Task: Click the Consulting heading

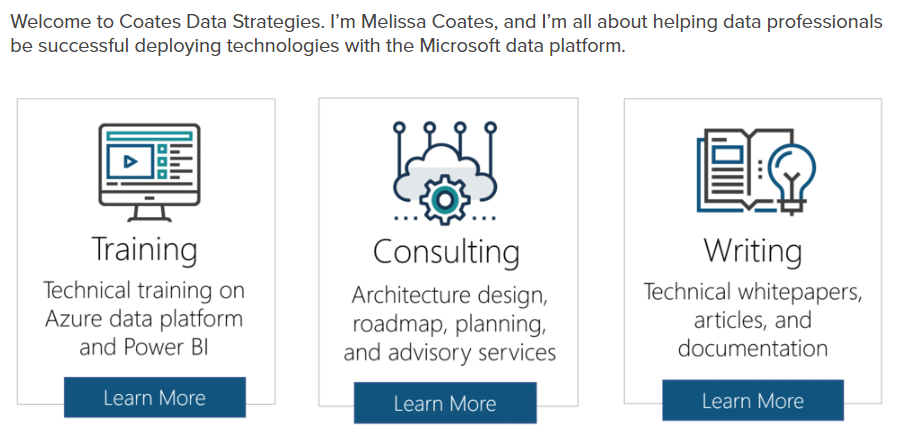Action: pos(446,251)
